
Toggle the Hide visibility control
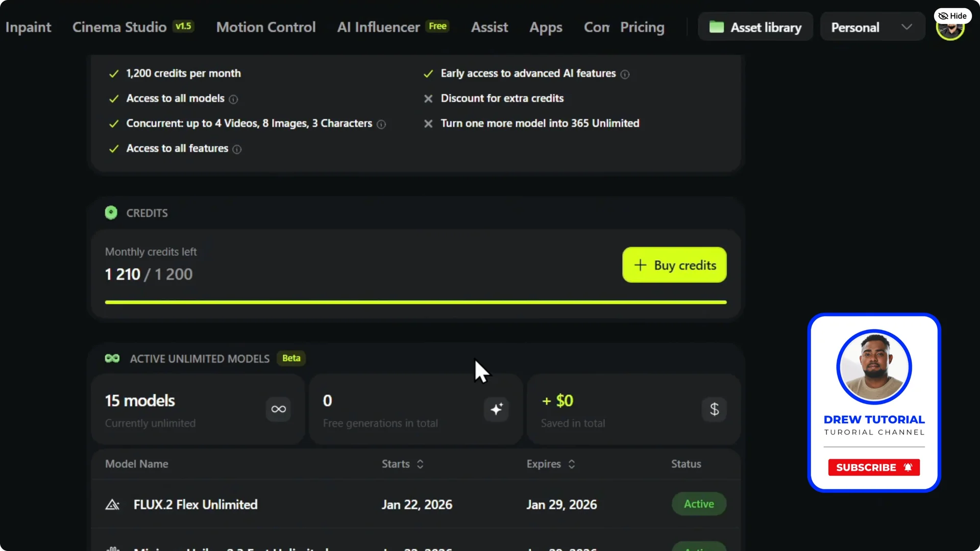952,15
